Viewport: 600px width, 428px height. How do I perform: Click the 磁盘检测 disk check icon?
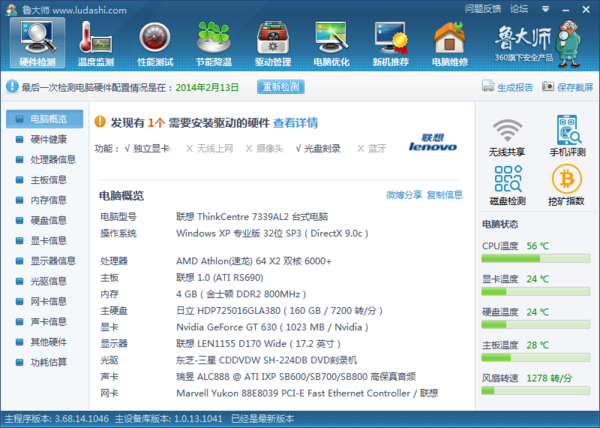coord(509,184)
